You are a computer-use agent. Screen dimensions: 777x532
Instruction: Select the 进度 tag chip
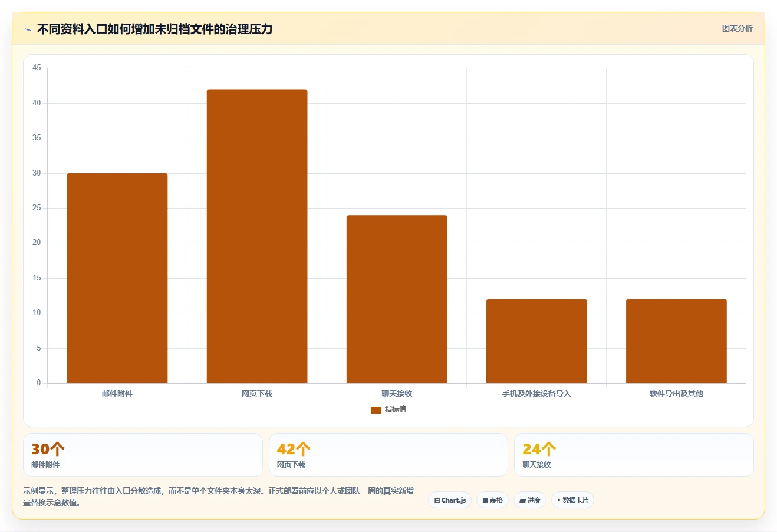tap(530, 500)
